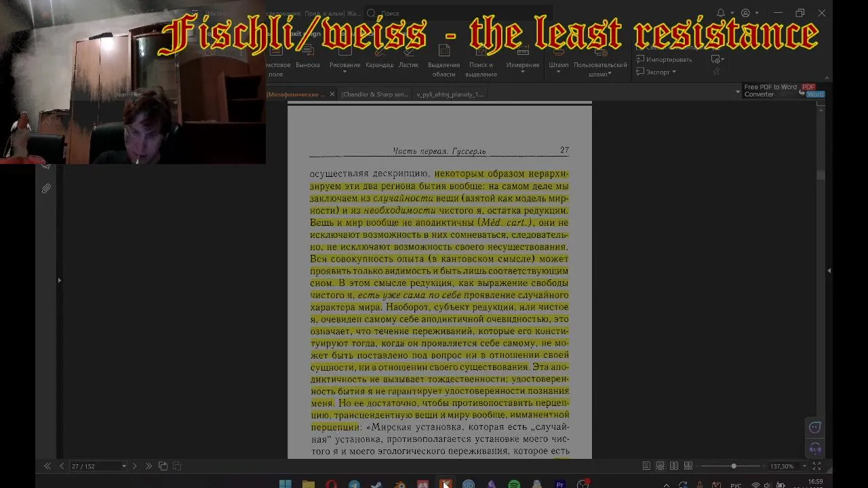The height and width of the screenshot is (488, 868).
Task: Choose the Выделение области tool
Action: click(443, 62)
